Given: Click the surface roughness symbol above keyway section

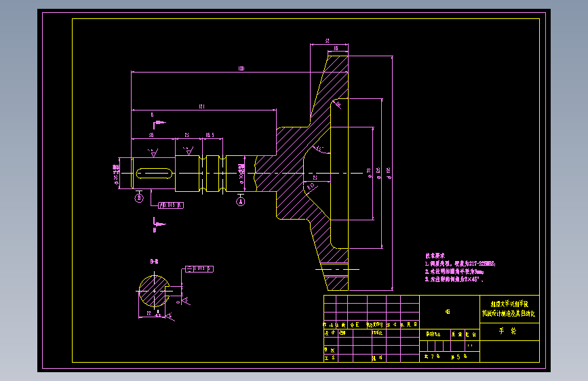Looking at the screenshot, I should click(x=153, y=153).
